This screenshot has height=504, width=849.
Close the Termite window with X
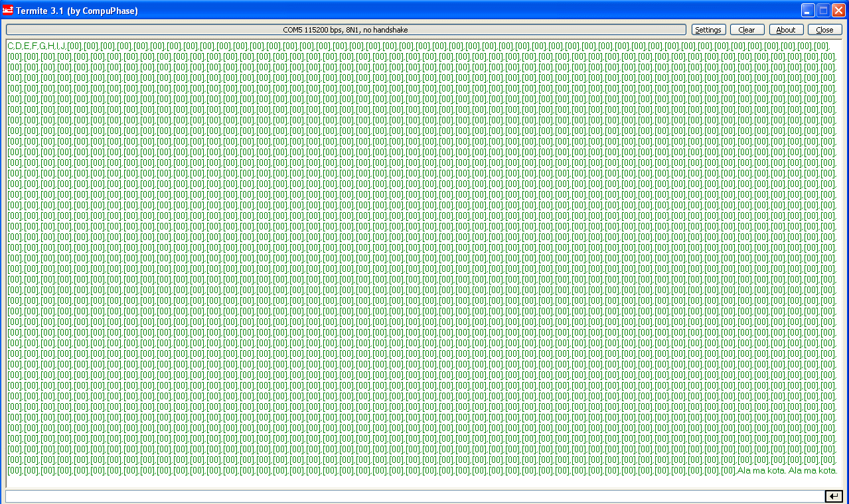click(x=838, y=11)
